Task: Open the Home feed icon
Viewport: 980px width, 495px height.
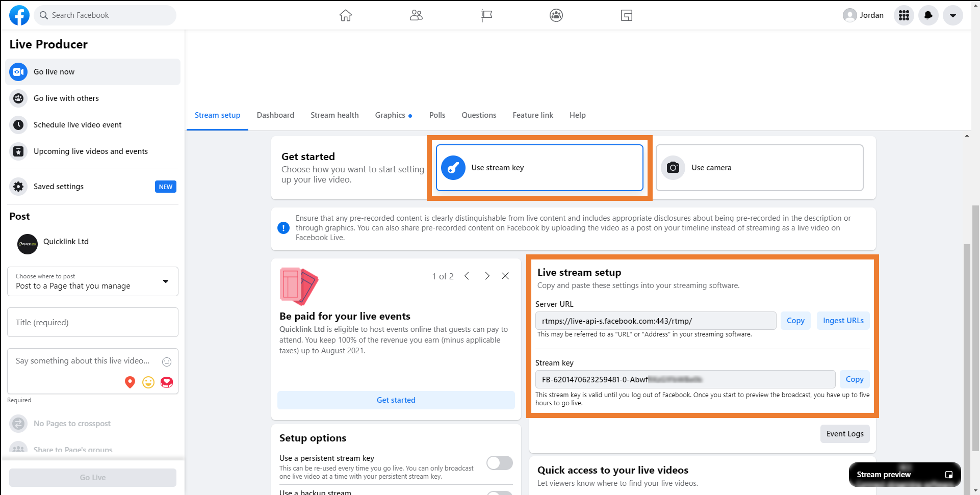Action: click(x=346, y=15)
